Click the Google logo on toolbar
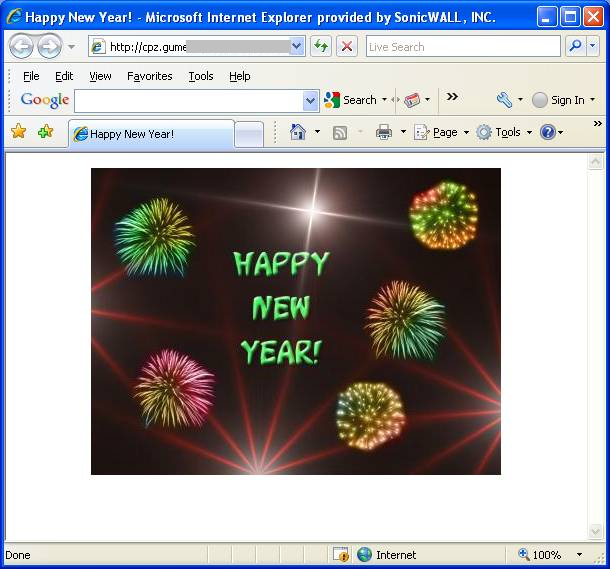This screenshot has width=610, height=569. [x=45, y=100]
